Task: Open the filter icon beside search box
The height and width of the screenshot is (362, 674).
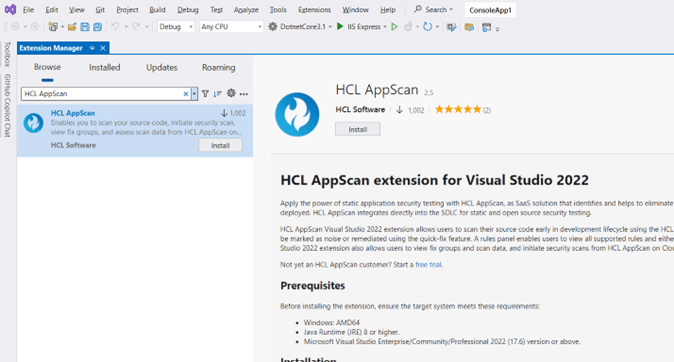Action: pos(205,94)
